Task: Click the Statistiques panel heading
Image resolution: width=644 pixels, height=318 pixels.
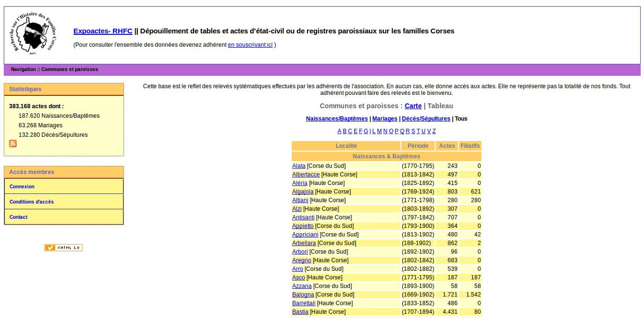Action: coord(64,89)
